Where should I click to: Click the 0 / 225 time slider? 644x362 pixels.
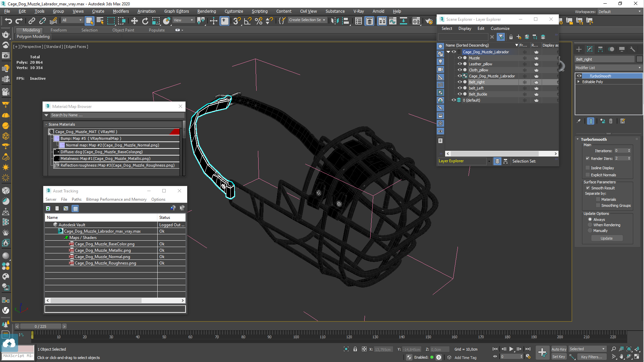point(41,326)
